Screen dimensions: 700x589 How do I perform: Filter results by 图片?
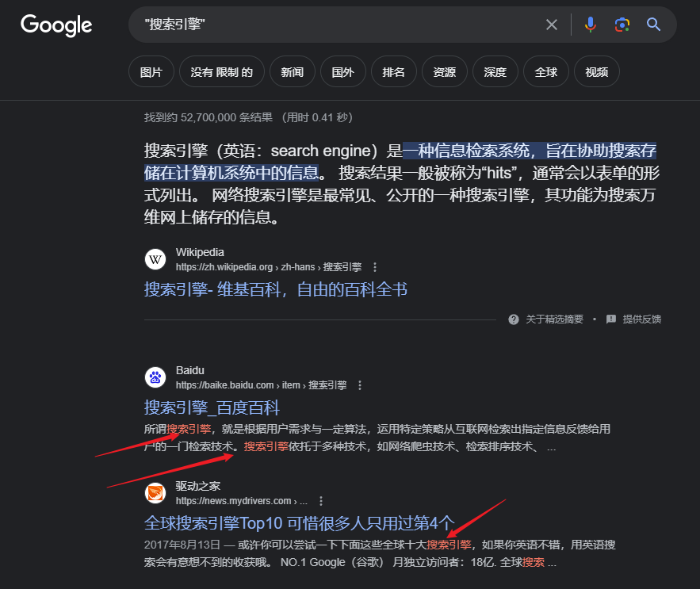coord(151,72)
